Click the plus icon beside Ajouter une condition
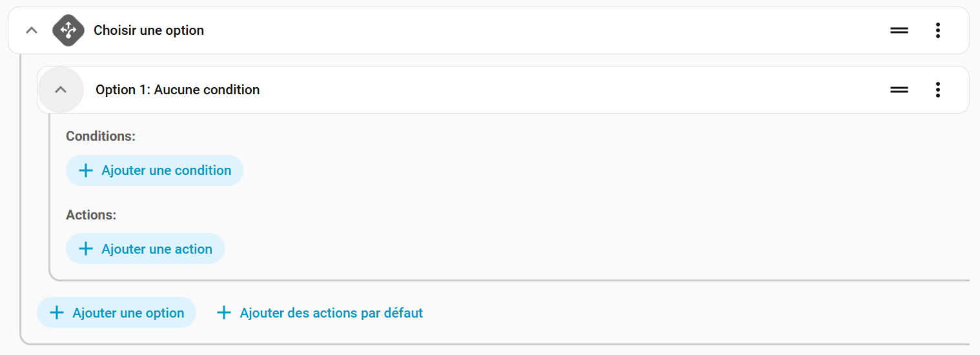The image size is (980, 355). (x=85, y=170)
